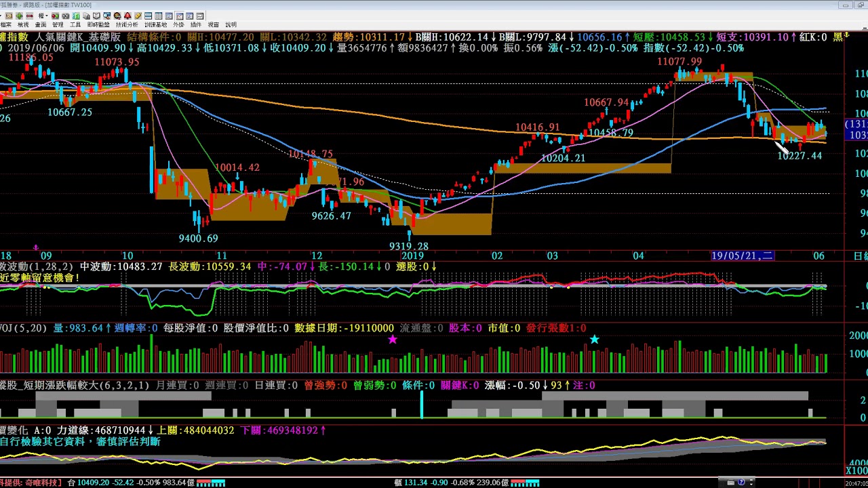Open the 即時監盤 menu

coord(98,24)
